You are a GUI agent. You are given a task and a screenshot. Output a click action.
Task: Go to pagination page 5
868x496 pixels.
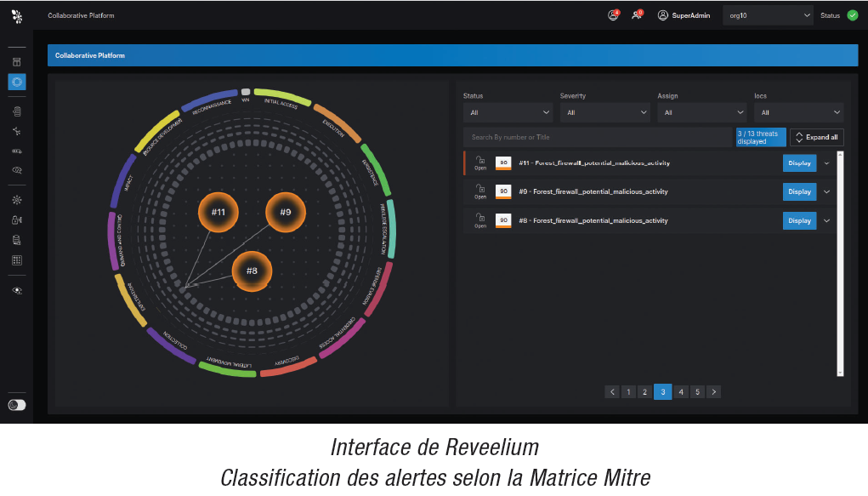(697, 392)
